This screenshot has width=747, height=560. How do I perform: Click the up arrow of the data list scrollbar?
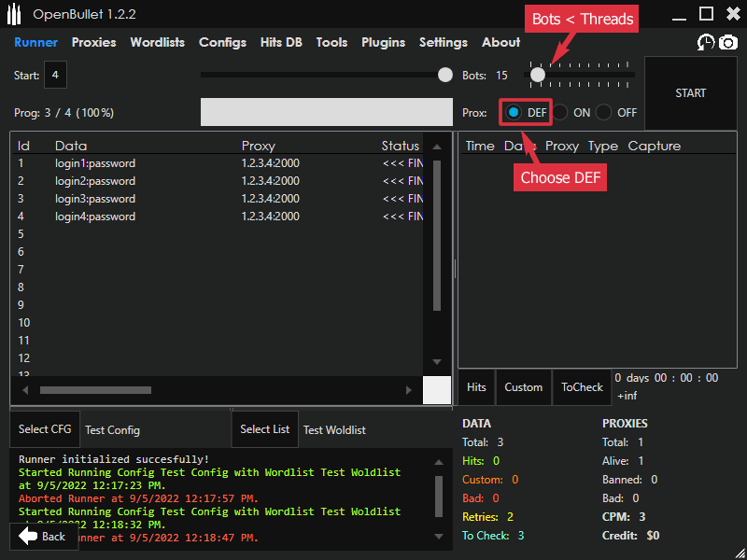click(437, 147)
